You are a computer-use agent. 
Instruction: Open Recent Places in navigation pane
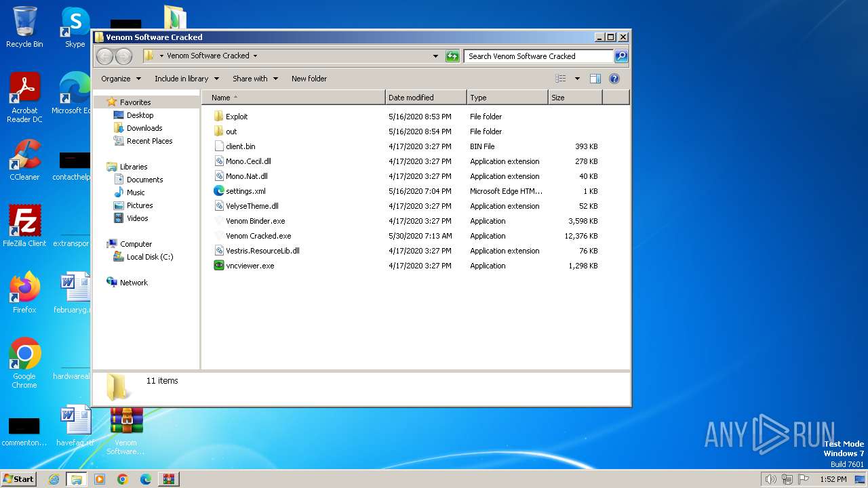coord(149,141)
